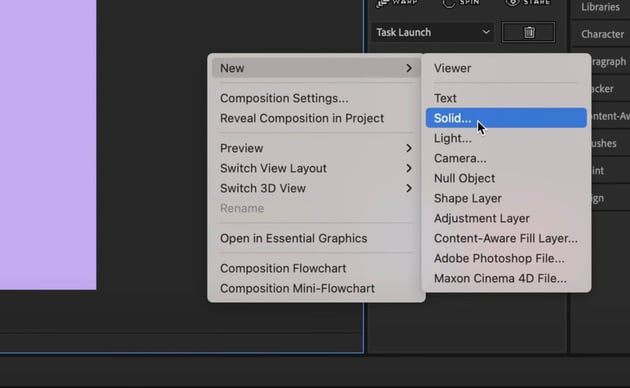The image size is (630, 388).
Task: Open Composition Mini-Flowchart
Action: (x=316, y=288)
